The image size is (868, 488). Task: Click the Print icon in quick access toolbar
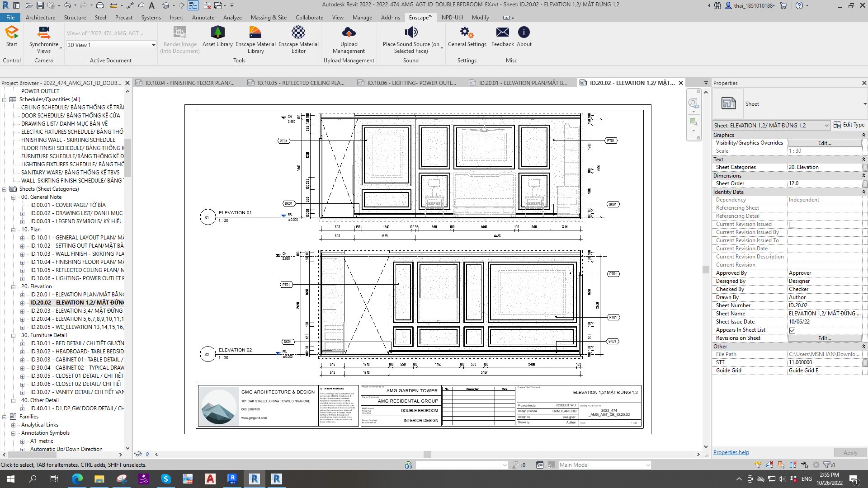(100, 5)
